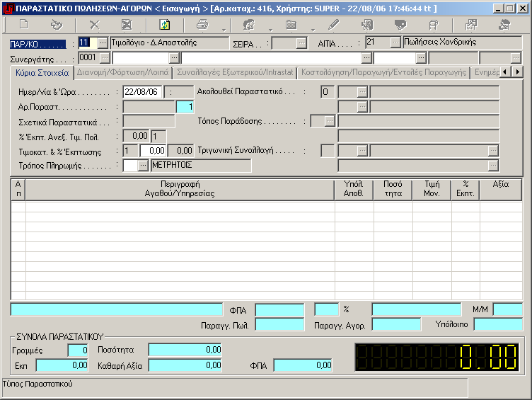Click the Υπόλοιπο balance field
Image resolution: width=532 pixels, height=400 pixels.
point(498,325)
